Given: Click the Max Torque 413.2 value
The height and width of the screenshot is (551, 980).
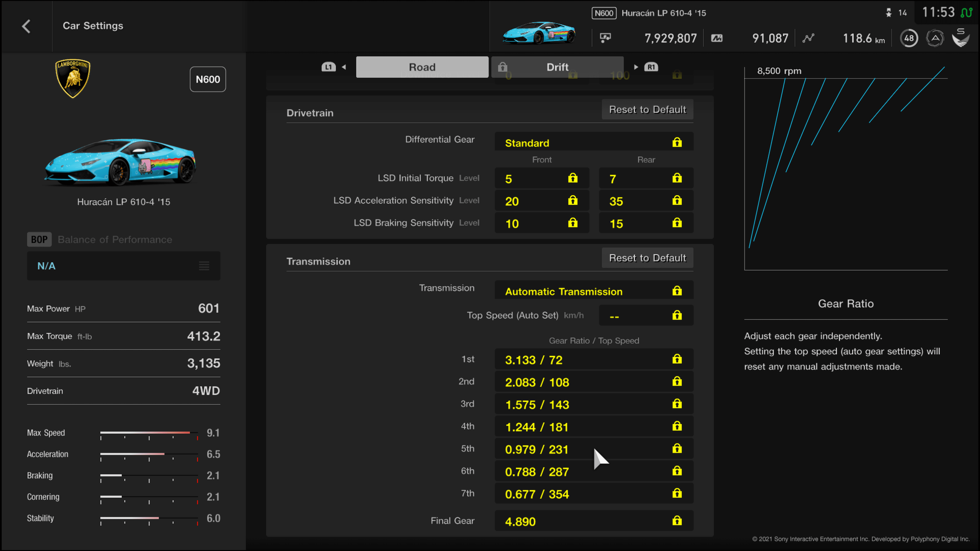Looking at the screenshot, I should click(204, 336).
